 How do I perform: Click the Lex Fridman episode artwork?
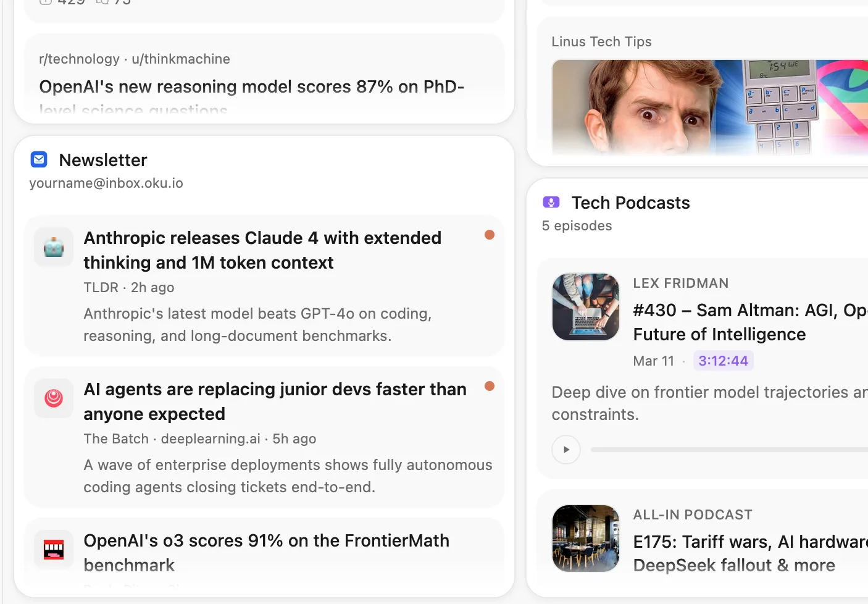tap(585, 306)
